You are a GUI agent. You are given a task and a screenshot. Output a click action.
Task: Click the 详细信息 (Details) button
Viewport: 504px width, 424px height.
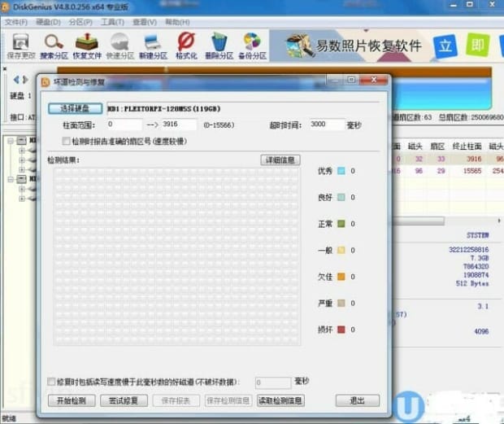[280, 160]
